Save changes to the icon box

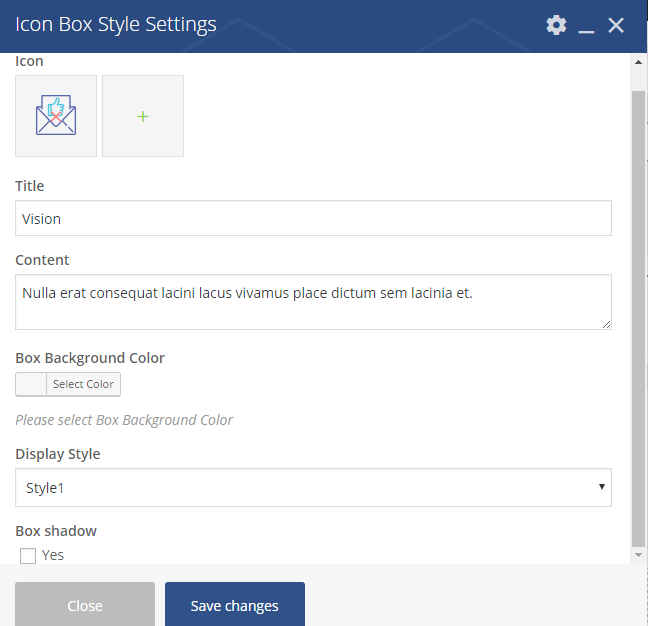click(x=235, y=605)
